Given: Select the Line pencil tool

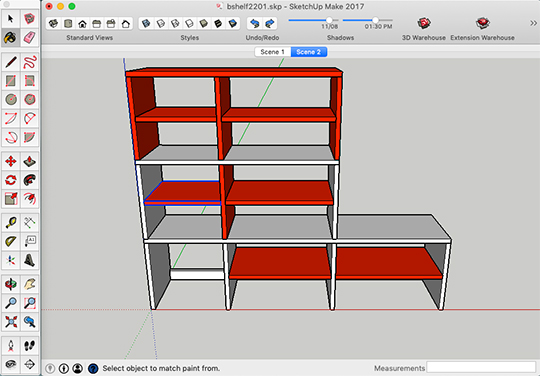Looking at the screenshot, I should pyautogui.click(x=11, y=62).
